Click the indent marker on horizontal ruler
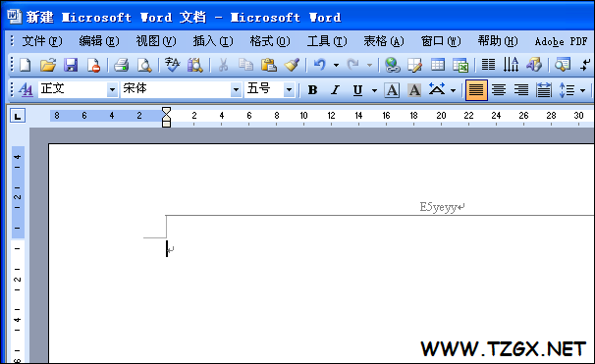The width and height of the screenshot is (595, 364). (166, 117)
